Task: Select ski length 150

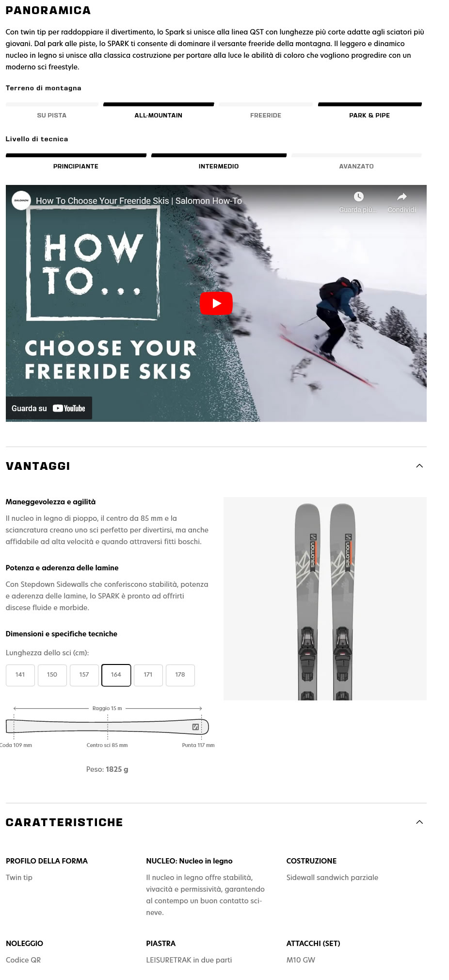Action: point(52,675)
